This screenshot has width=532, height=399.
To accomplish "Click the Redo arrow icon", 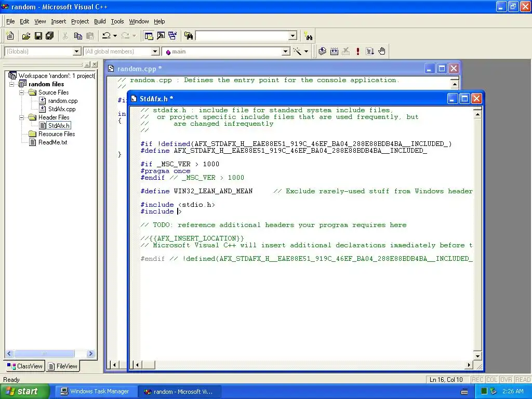I will click(125, 36).
